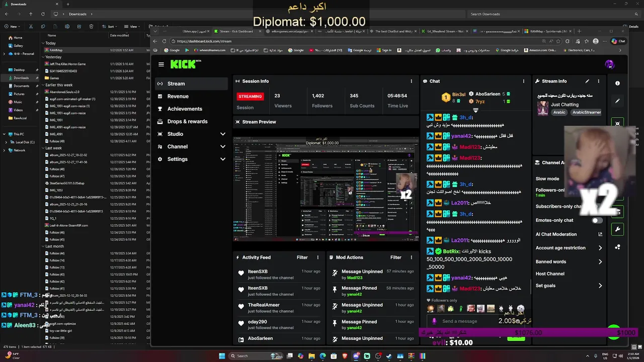Open Downloads in Explorer sidebar
This screenshot has width=644, height=362.
point(21,78)
